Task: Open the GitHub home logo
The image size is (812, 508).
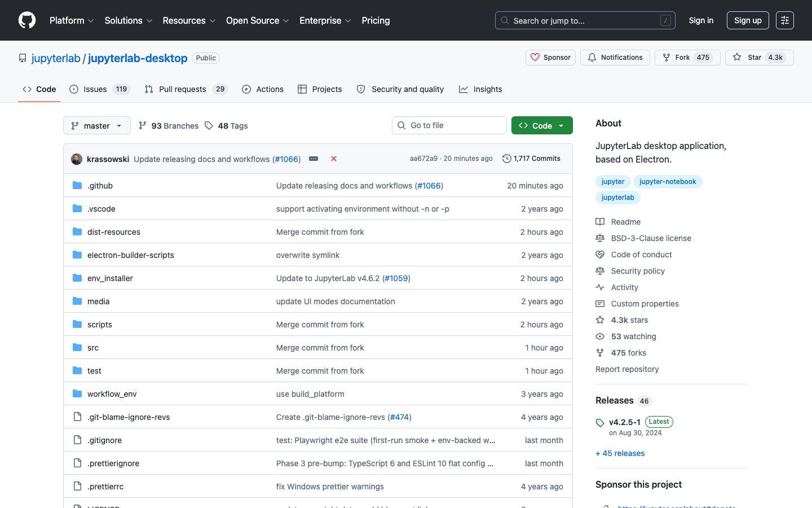Action: (27, 20)
